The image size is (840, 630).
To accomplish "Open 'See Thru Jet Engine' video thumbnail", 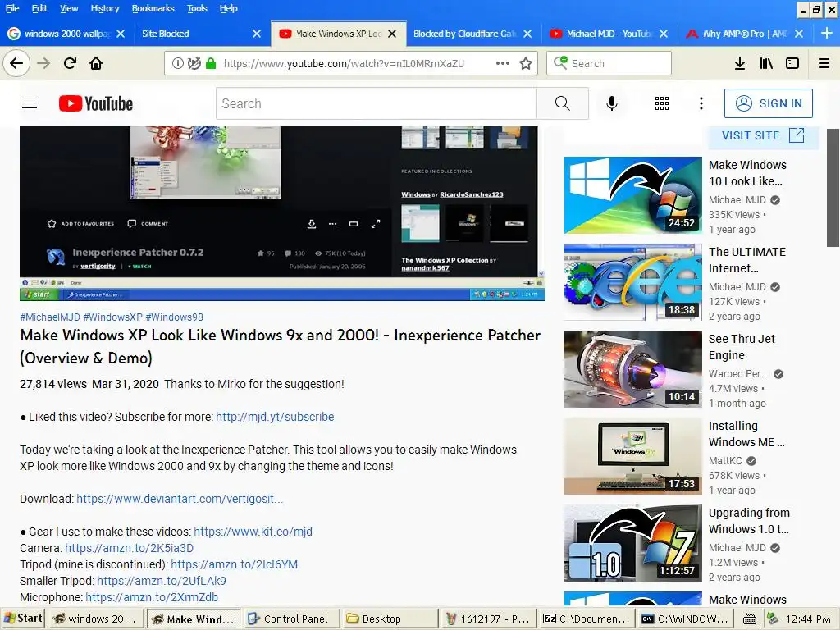I will [x=632, y=369].
